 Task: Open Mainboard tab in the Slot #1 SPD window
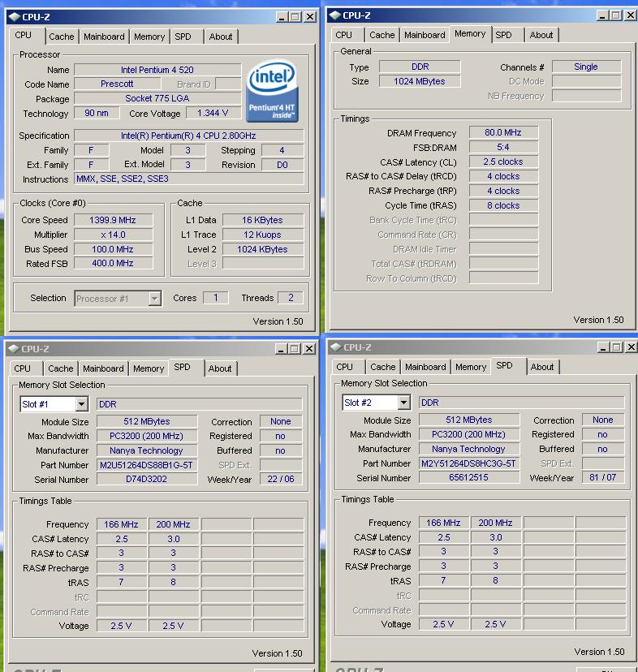coord(103,368)
